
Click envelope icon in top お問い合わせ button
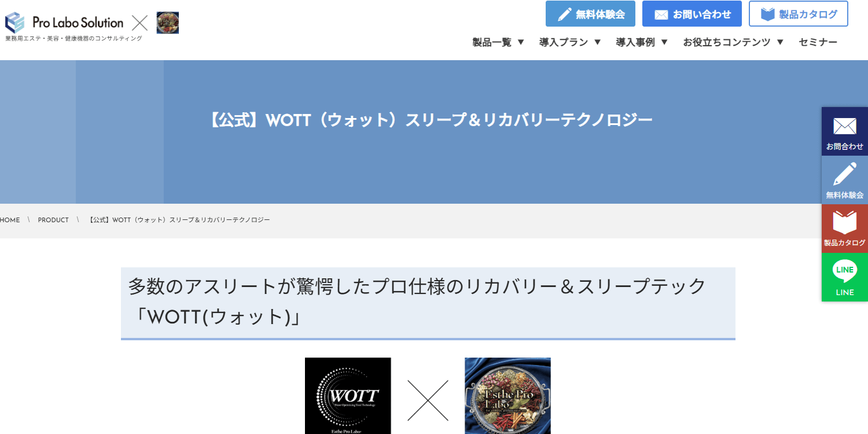(661, 14)
